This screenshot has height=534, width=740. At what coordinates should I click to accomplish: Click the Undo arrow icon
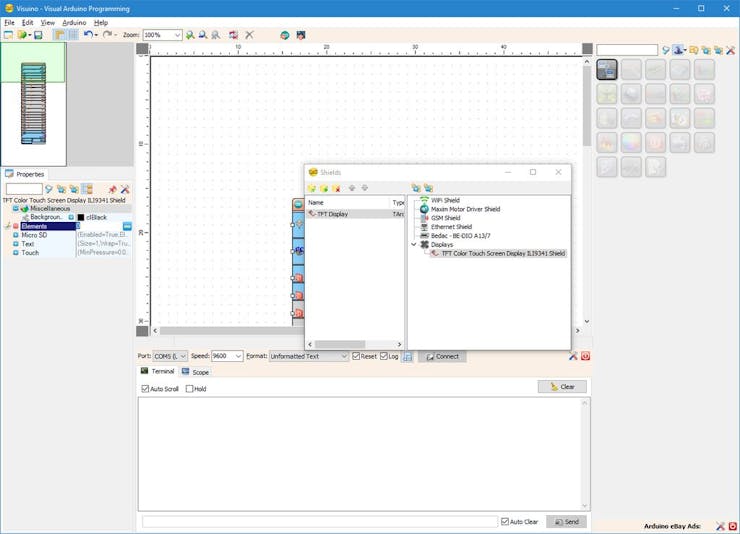[88, 35]
